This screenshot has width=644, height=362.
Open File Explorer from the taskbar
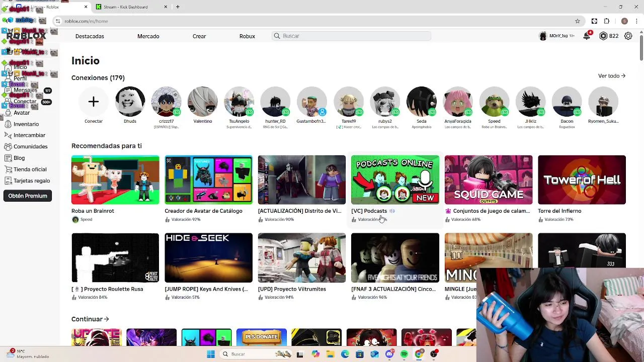330,354
